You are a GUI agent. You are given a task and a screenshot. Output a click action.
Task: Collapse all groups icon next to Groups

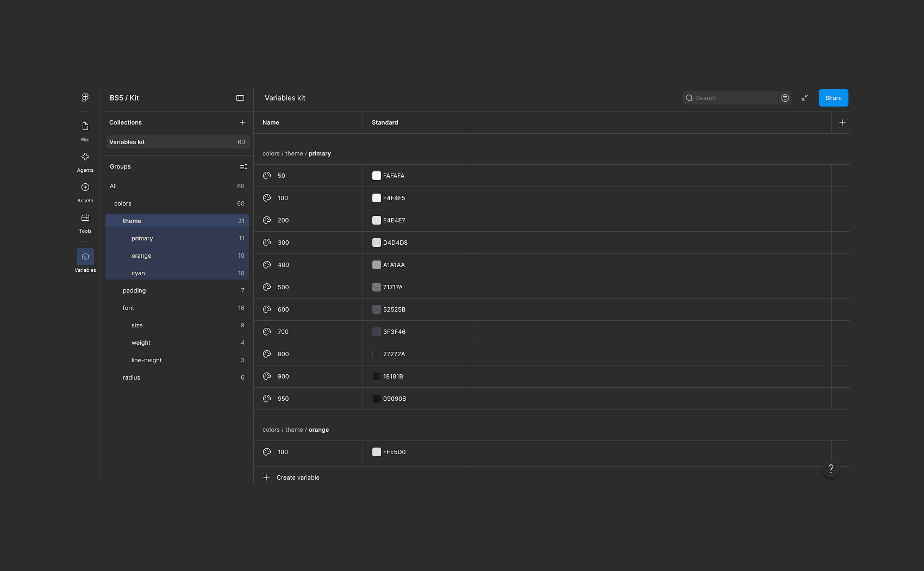click(x=243, y=166)
